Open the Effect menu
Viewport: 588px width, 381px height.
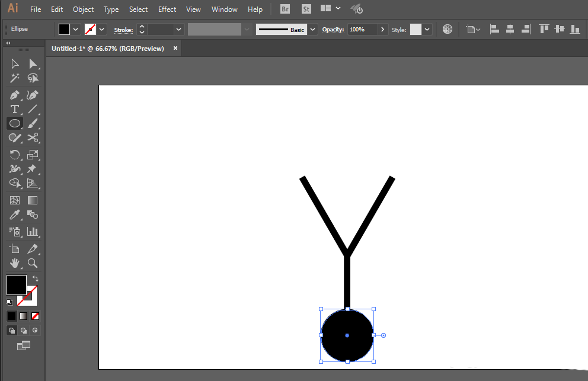tap(167, 9)
